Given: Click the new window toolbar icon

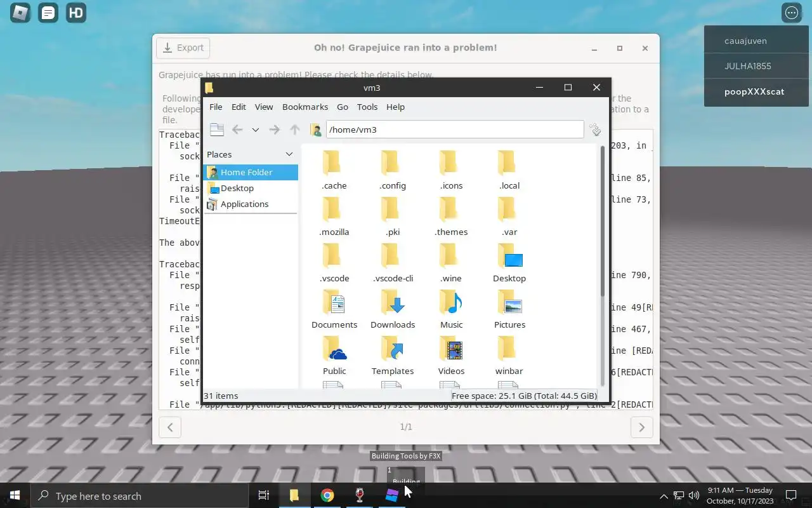Looking at the screenshot, I should 216,130.
